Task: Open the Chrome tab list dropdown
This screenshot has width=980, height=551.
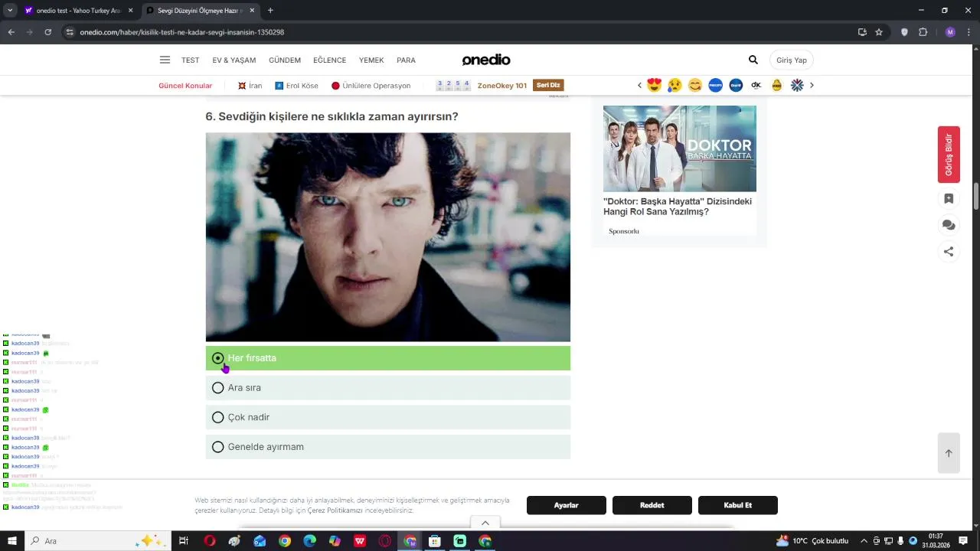Action: click(x=10, y=11)
